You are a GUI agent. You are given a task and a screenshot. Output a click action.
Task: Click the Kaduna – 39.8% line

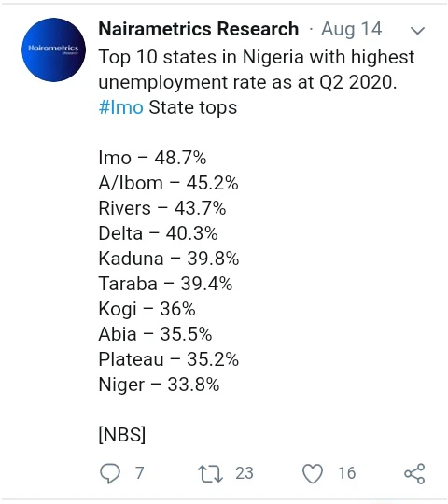point(169,259)
